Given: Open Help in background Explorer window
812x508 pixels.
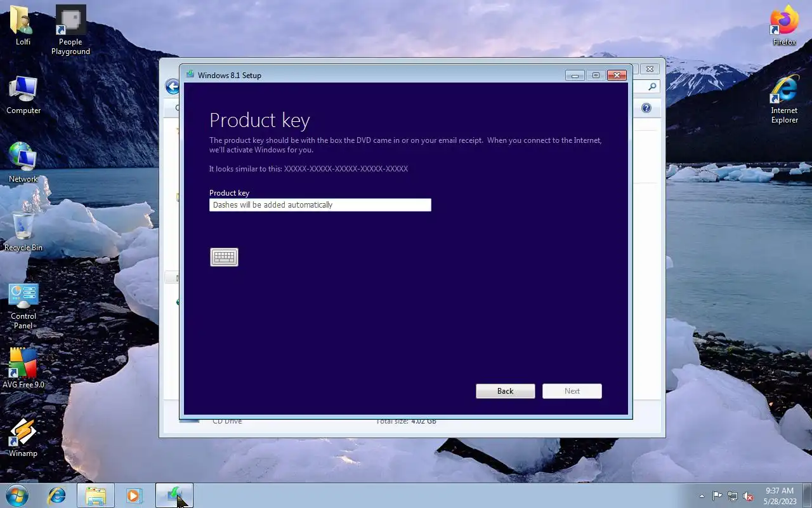Looking at the screenshot, I should pyautogui.click(x=646, y=108).
